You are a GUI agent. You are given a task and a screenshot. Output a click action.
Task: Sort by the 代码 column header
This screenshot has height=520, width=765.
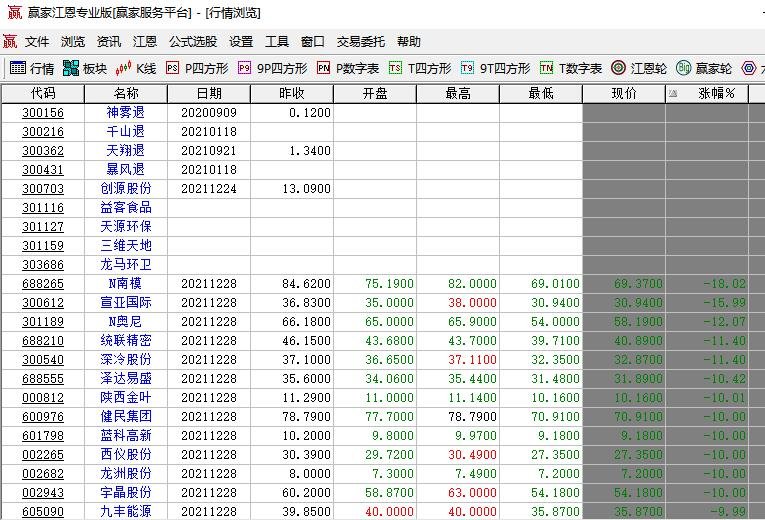click(x=43, y=94)
